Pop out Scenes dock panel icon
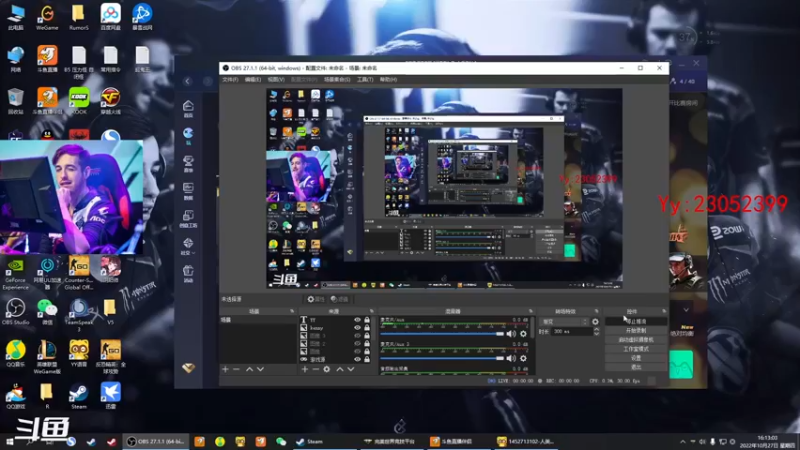The width and height of the screenshot is (800, 450). pyautogui.click(x=292, y=311)
